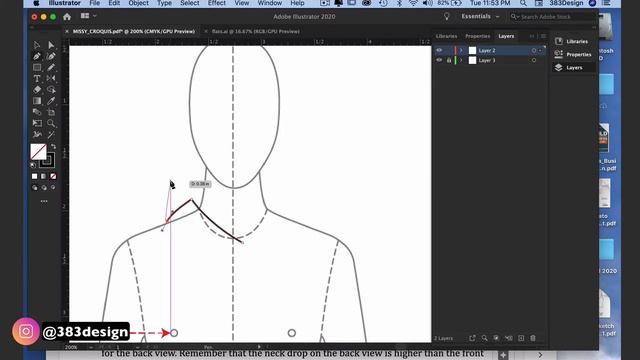This screenshot has width=640, height=360.
Task: Open Edit Toolbar three-dots button
Action: point(44,201)
